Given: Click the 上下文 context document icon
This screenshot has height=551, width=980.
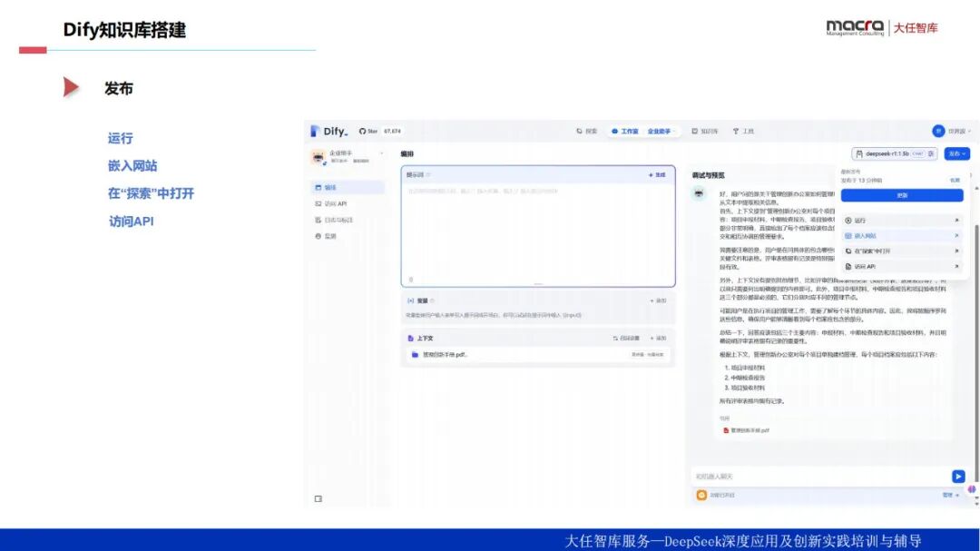Looking at the screenshot, I should coord(411,339).
